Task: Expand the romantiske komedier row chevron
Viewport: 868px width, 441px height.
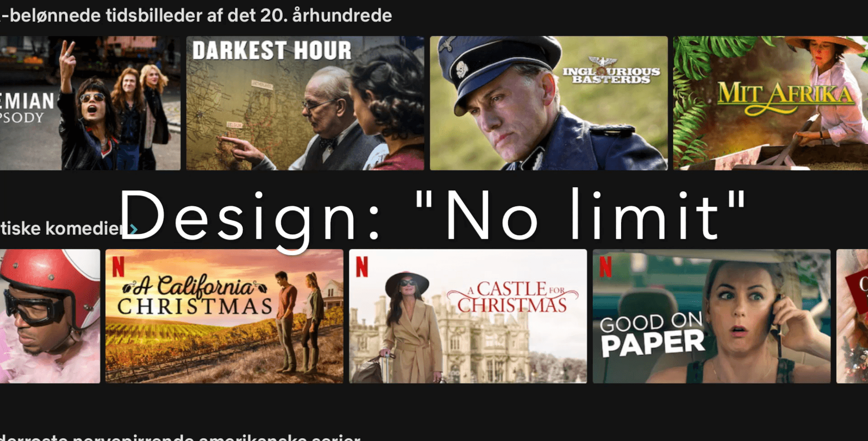Action: click(133, 229)
